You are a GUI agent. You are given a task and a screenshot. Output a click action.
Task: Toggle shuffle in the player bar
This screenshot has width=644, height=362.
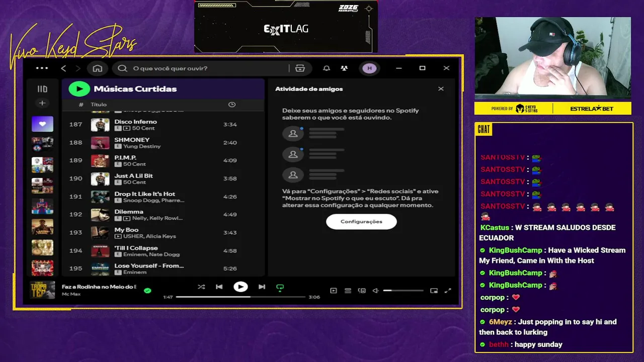click(201, 287)
